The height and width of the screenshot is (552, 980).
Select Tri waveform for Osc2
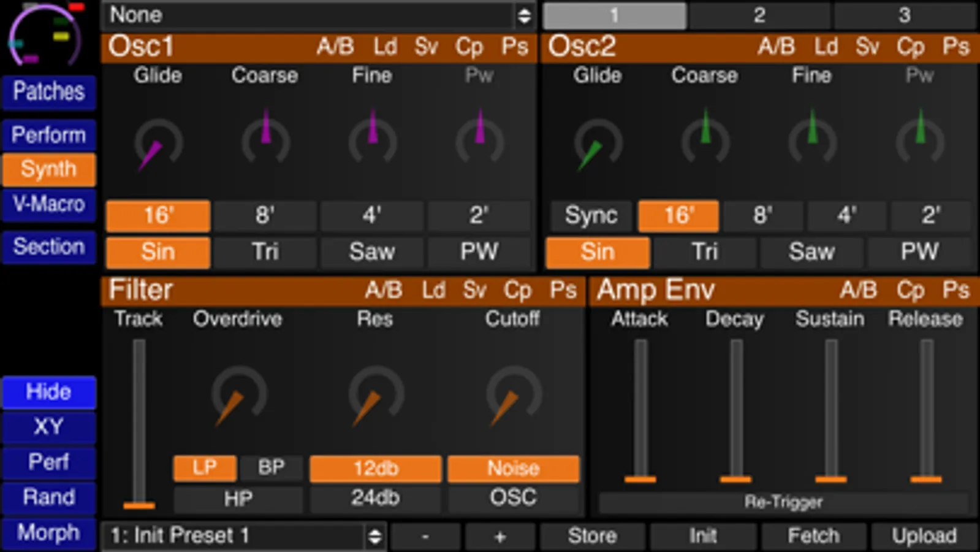pos(705,252)
